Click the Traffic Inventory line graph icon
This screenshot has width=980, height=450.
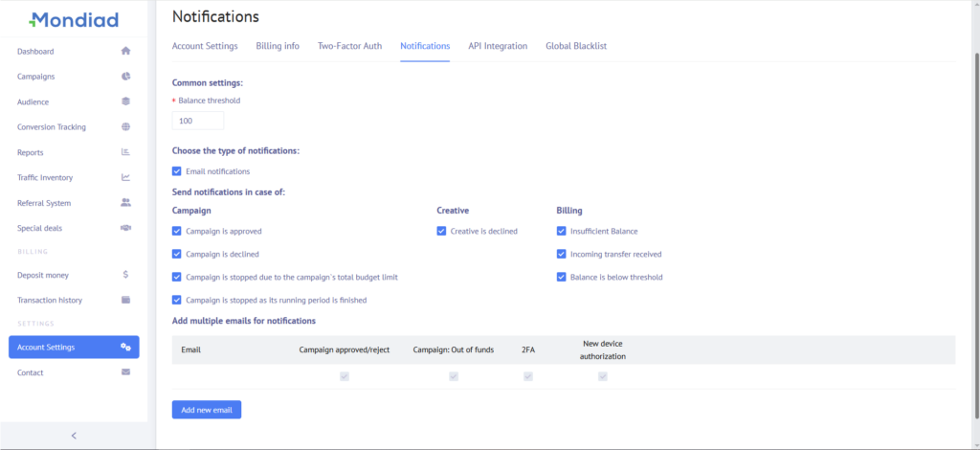tap(125, 177)
